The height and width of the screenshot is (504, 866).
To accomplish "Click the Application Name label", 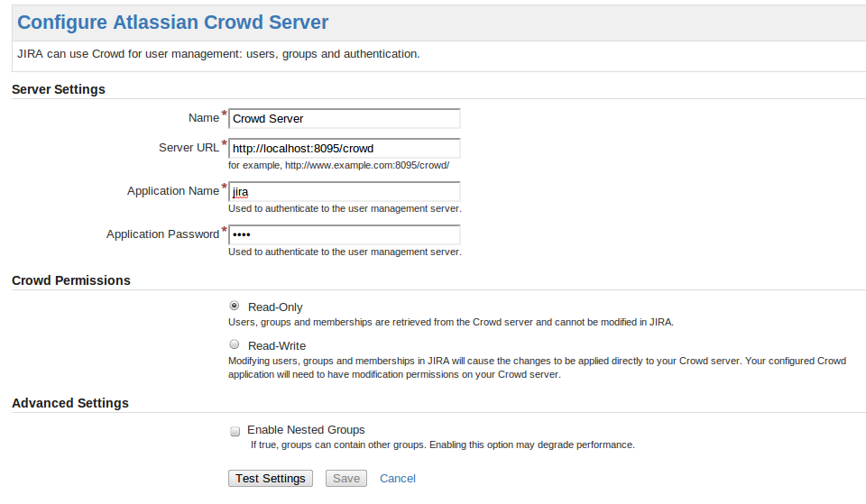I will pyautogui.click(x=173, y=190).
